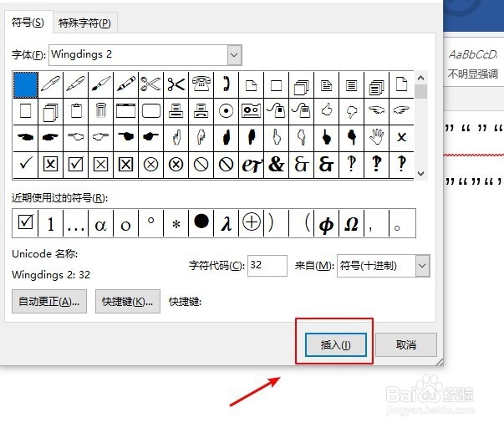The width and height of the screenshot is (504, 428).
Task: Select the crayon pencil symbol
Action: 126,85
